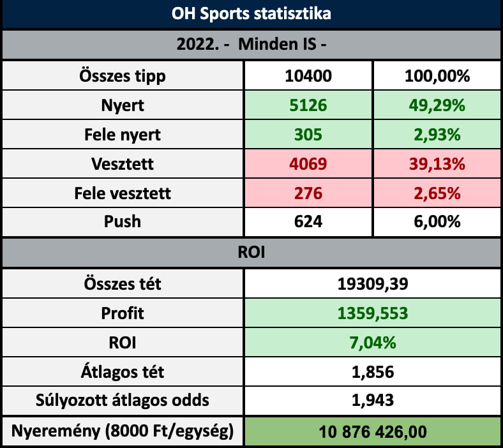Click the Súlyozott átlagos odds value 1,943
Screen dimensions: 503x448
373,401
